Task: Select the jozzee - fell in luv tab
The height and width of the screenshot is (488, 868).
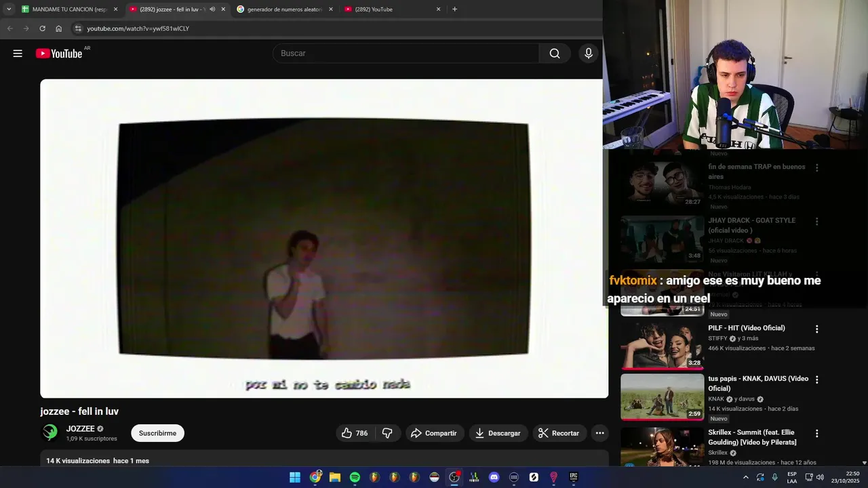Action: pyautogui.click(x=172, y=9)
